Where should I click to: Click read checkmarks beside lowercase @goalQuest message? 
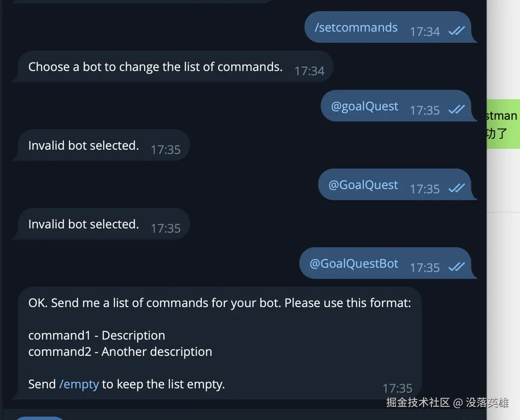[x=456, y=110]
